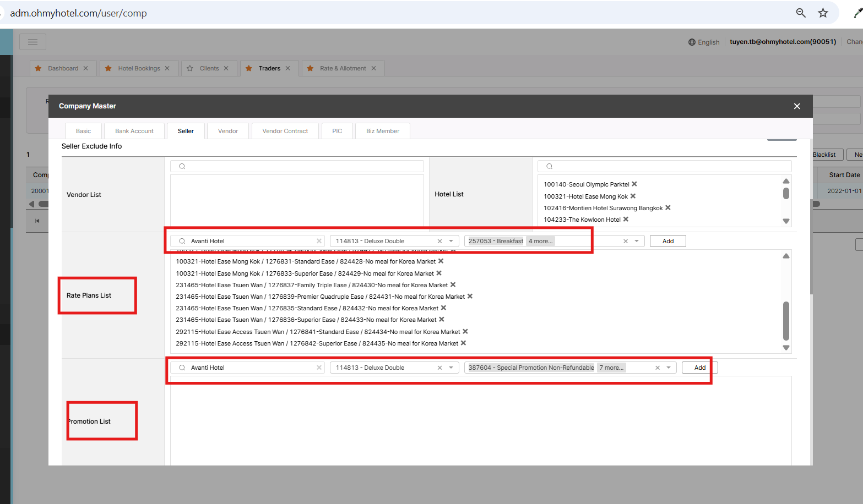
Task: Remove 100140-Seoul Olympic Parktel from Hotel List
Action: coord(634,184)
